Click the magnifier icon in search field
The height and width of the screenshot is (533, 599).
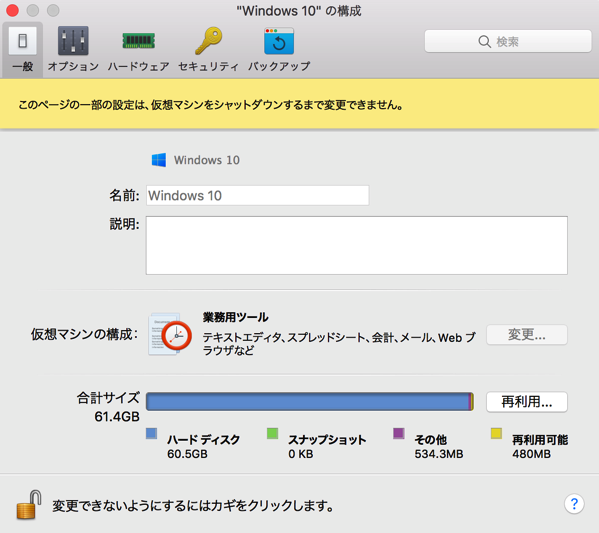pos(484,41)
